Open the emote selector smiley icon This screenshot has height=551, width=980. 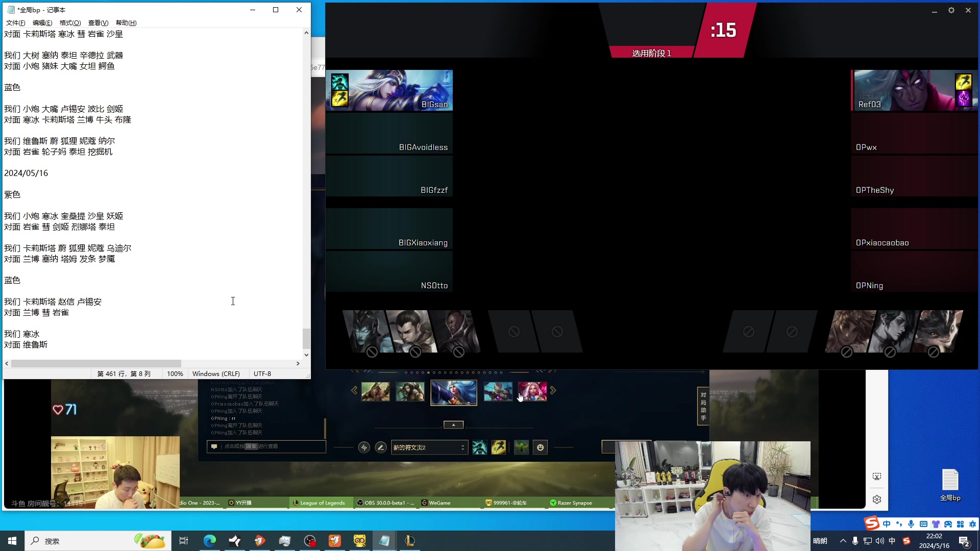point(541,447)
